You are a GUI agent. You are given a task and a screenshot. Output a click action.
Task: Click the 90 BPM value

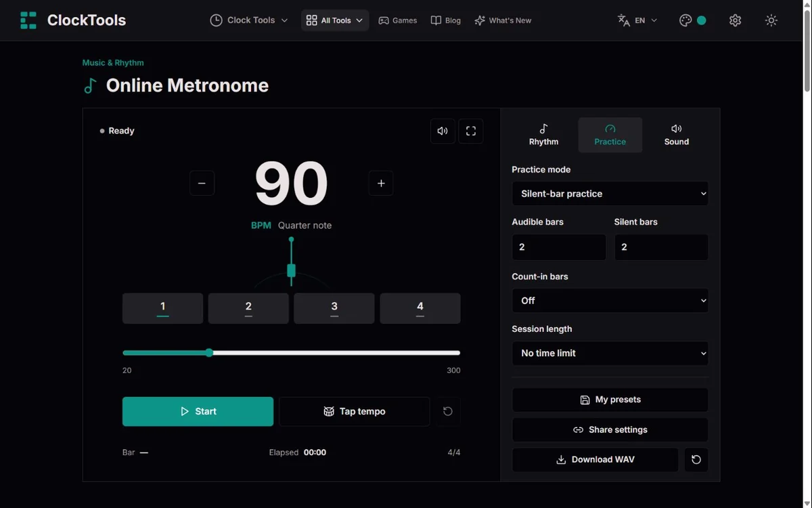(291, 184)
